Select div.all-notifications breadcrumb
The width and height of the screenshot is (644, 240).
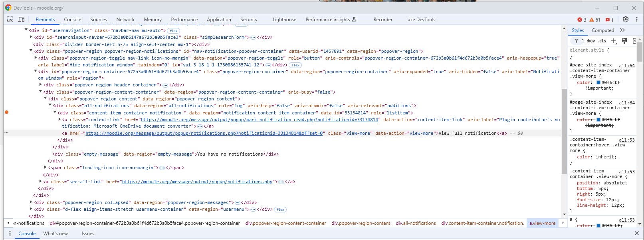[416, 223]
